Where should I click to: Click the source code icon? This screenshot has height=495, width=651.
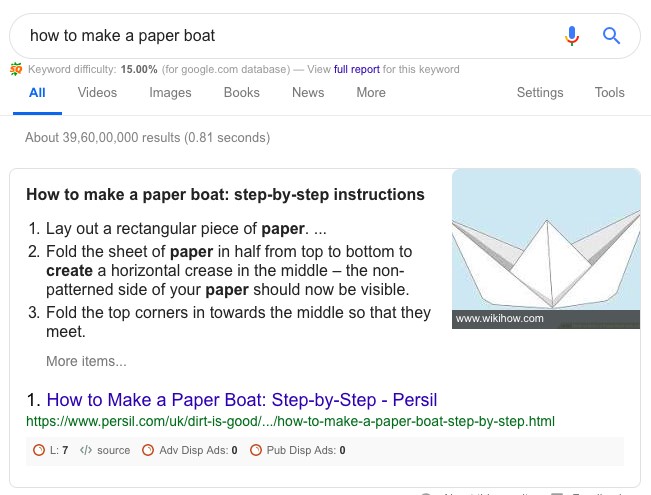[x=86, y=451]
